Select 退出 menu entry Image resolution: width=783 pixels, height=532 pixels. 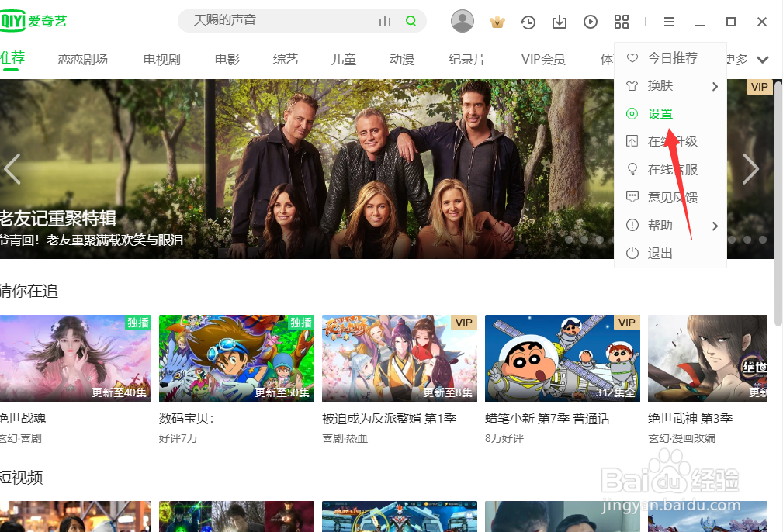[670, 254]
